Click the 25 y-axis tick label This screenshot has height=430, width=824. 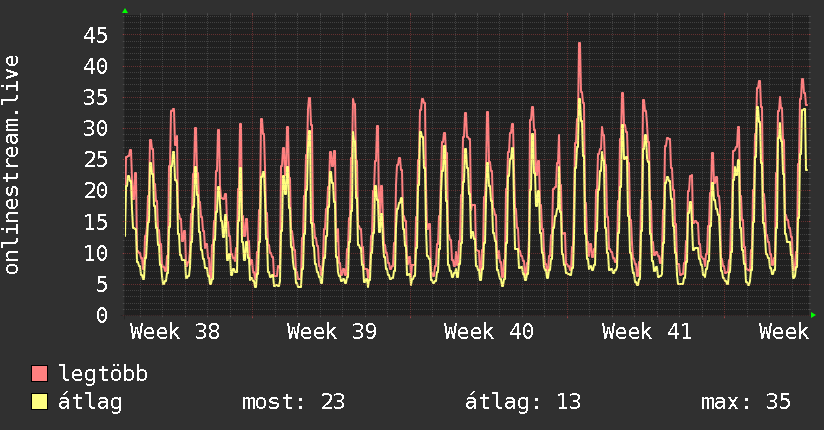click(96, 160)
